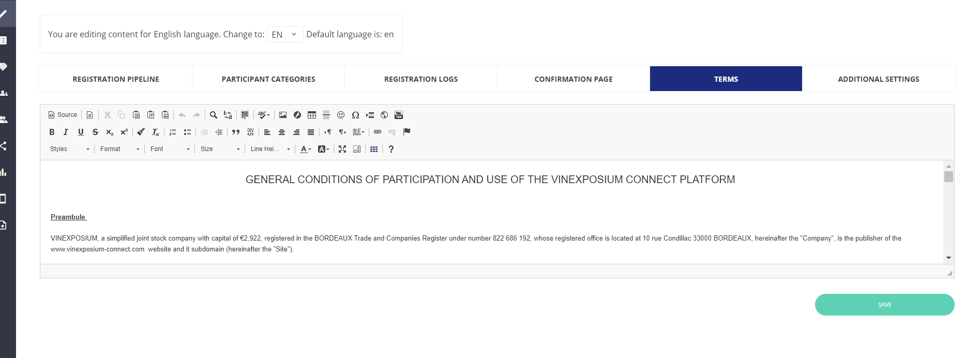
Task: Open the text color picker
Action: tap(306, 149)
